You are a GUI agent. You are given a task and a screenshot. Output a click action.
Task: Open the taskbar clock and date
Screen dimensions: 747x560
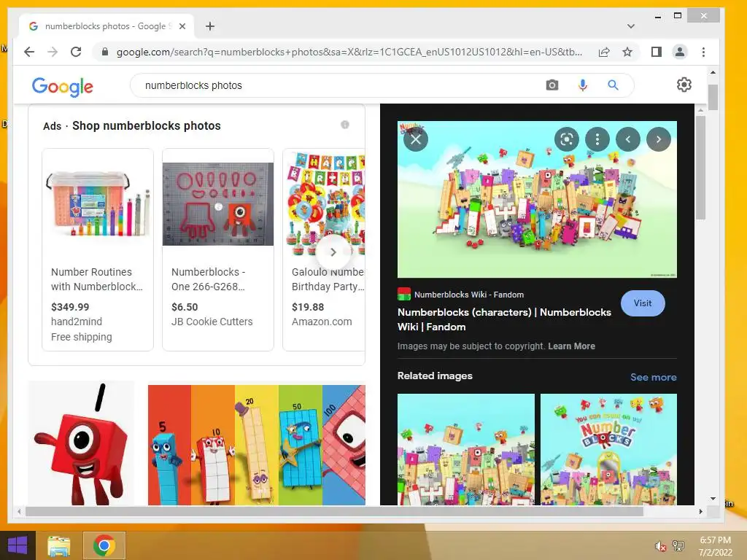pyautogui.click(x=715, y=546)
